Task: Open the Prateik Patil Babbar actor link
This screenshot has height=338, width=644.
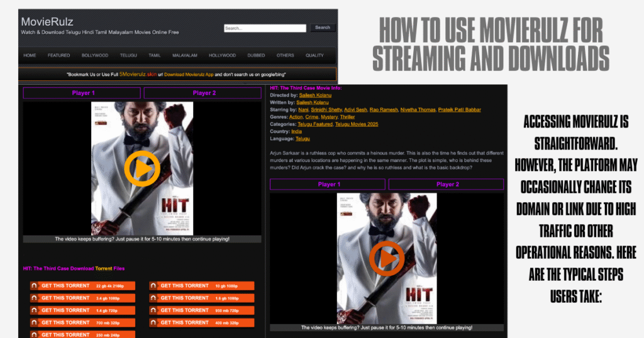Action: (459, 110)
